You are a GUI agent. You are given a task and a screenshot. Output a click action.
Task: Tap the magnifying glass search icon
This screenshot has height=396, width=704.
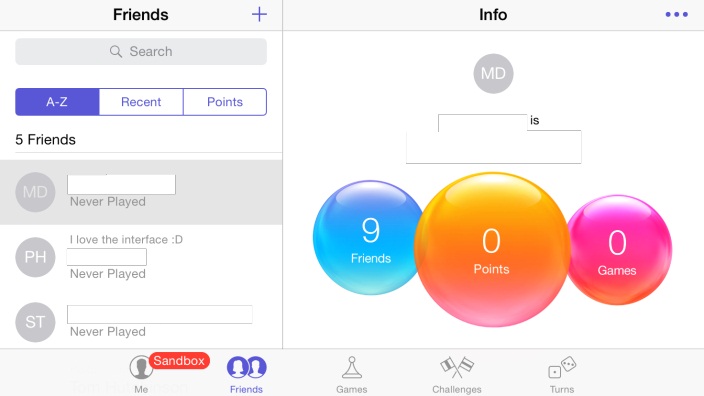115,51
